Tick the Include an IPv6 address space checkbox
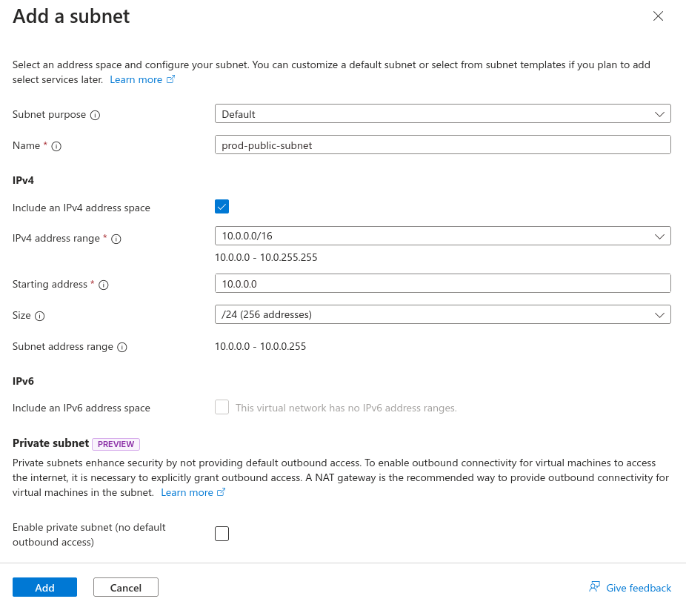This screenshot has width=686, height=616. tap(222, 407)
